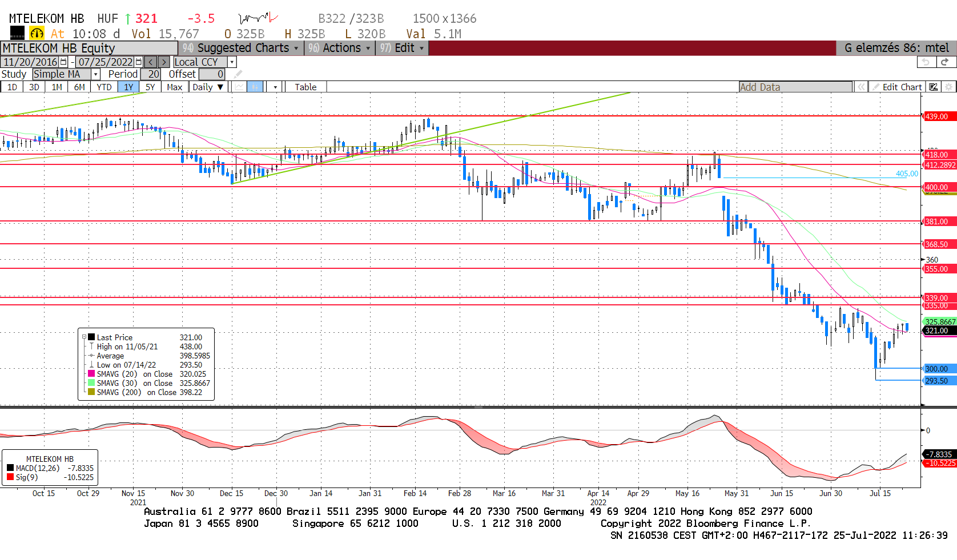The width and height of the screenshot is (957, 560).
Task: Click the undo arrow icon
Action: 926,62
